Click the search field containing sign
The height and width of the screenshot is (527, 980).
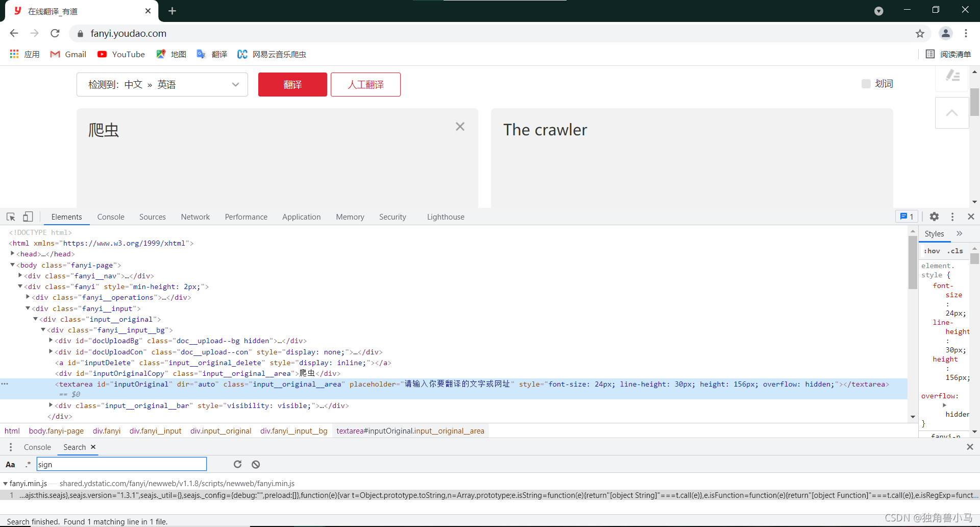121,464
